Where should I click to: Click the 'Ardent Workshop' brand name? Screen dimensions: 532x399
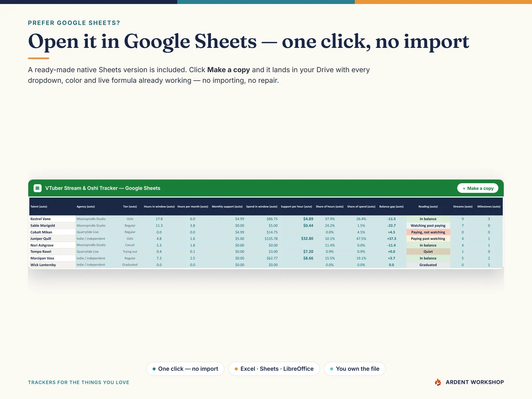click(475, 382)
